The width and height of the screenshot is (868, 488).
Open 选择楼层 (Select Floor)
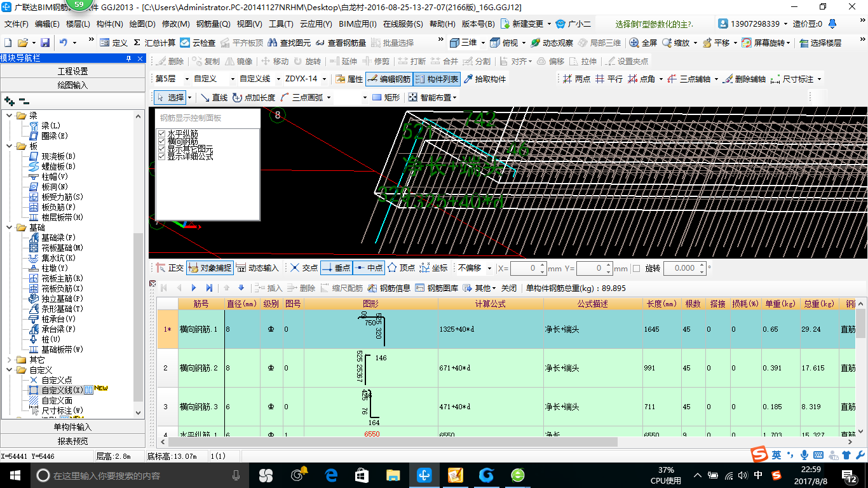[x=820, y=43]
